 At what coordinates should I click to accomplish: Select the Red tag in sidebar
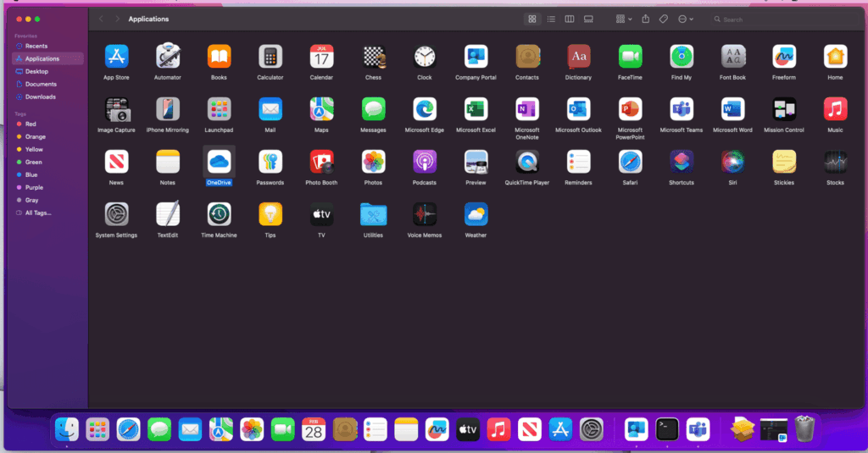coord(31,124)
